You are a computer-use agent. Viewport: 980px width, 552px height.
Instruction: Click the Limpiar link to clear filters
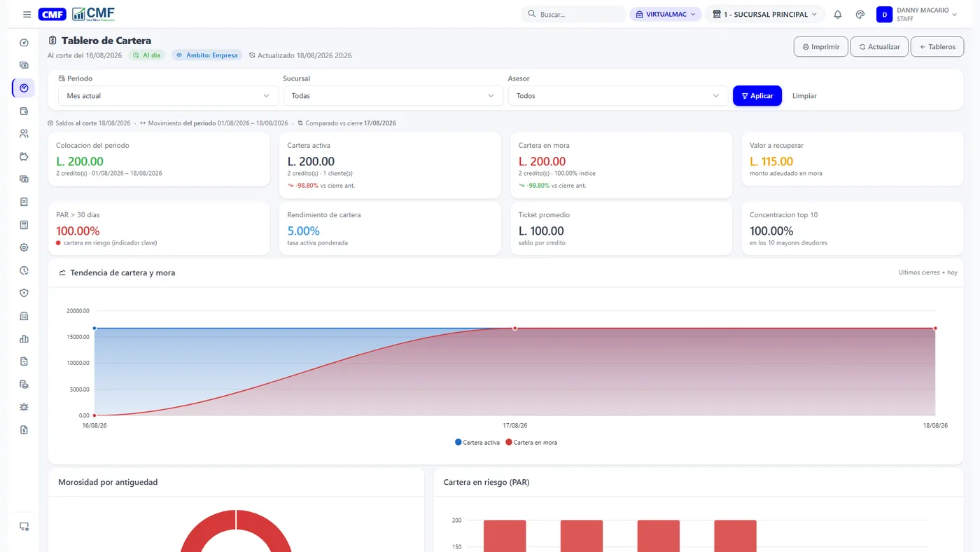pyautogui.click(x=804, y=96)
